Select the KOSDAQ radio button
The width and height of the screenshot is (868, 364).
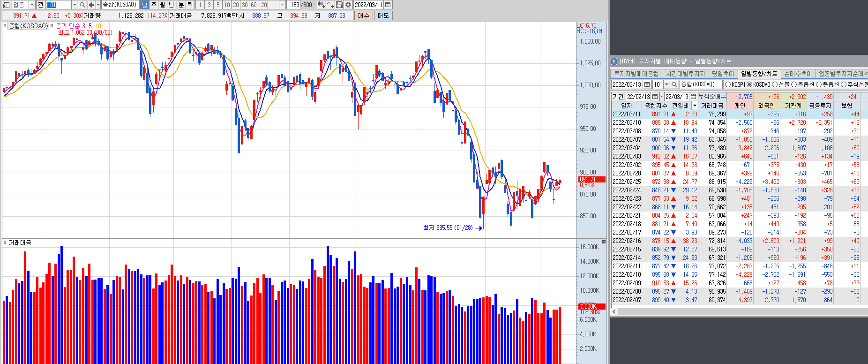(749, 84)
